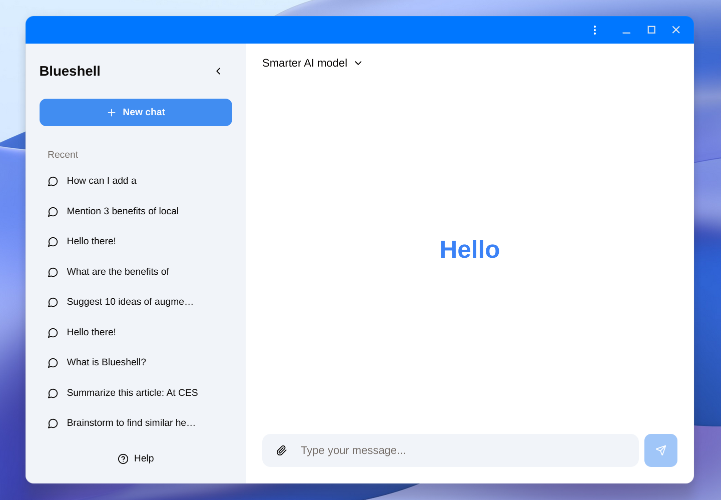The height and width of the screenshot is (500, 721).
Task: Maximize the Blueshell window
Action: point(651,30)
